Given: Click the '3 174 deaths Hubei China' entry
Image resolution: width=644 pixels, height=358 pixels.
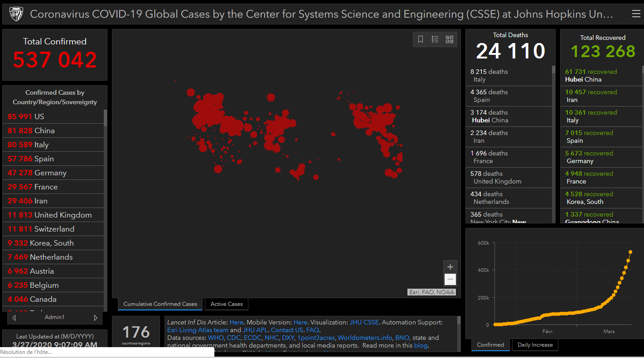Looking at the screenshot, I should (508, 116).
